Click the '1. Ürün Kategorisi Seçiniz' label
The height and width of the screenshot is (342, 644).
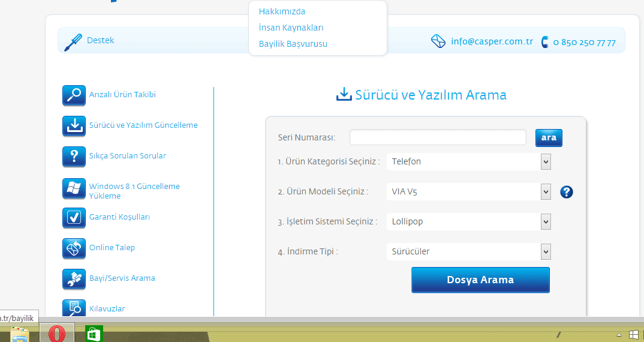coord(329,161)
